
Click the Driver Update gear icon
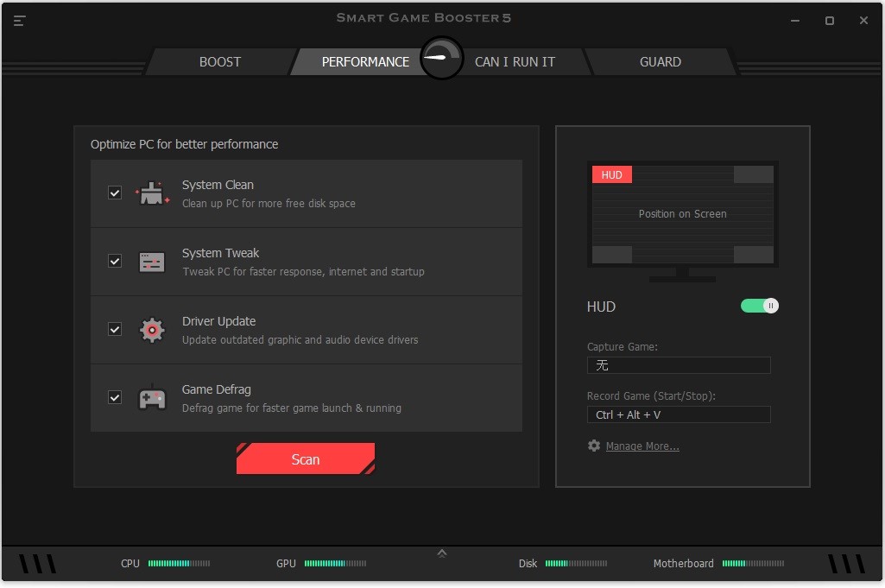coord(152,329)
